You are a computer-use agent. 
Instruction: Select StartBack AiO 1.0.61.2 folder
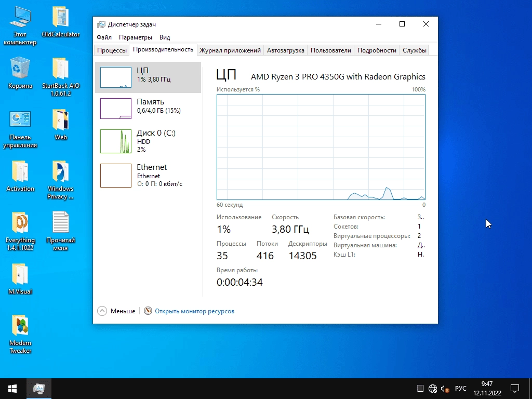pos(61,77)
